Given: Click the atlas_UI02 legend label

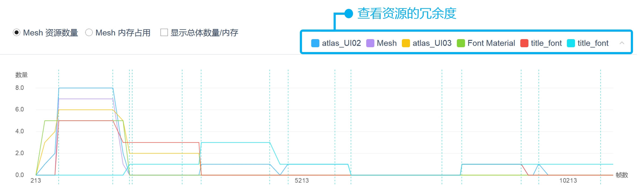Looking at the screenshot, I should 341,43.
